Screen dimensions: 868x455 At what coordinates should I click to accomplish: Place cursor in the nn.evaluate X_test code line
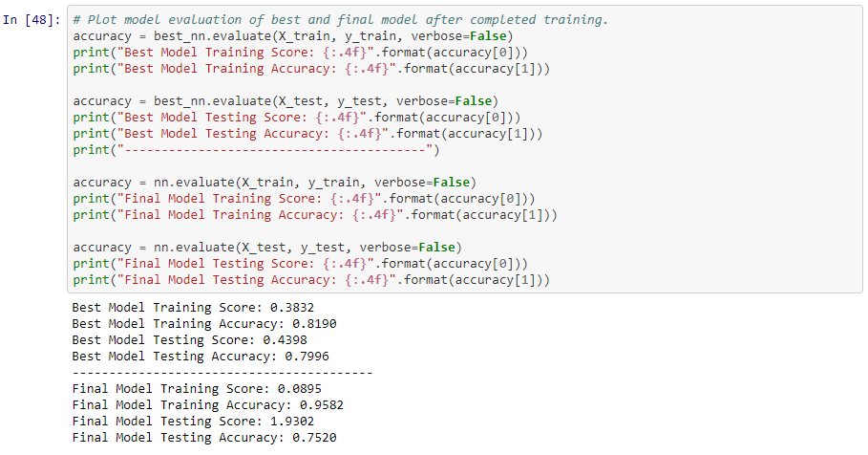pyautogui.click(x=267, y=247)
